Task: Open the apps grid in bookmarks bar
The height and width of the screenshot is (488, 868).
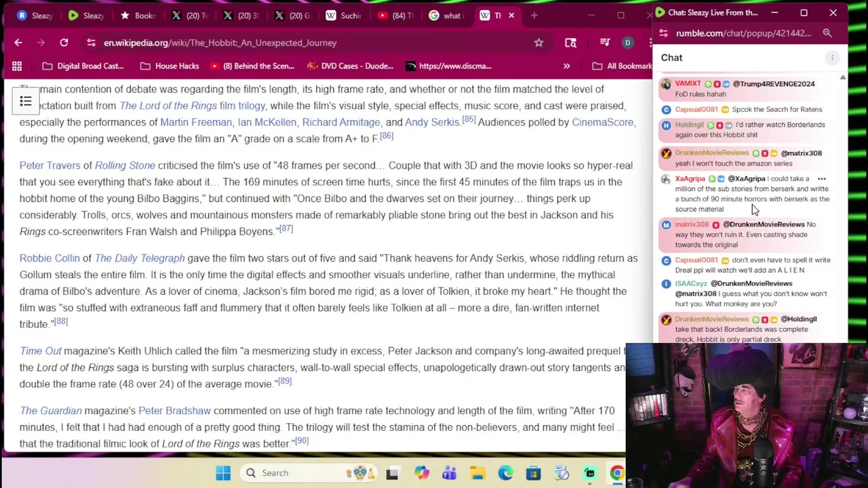Action: click(x=17, y=66)
